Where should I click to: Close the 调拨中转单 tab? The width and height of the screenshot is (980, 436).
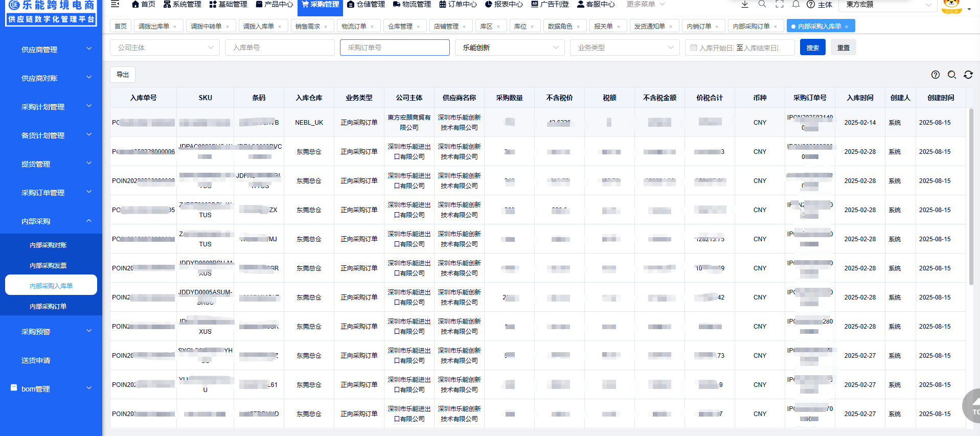pyautogui.click(x=227, y=27)
